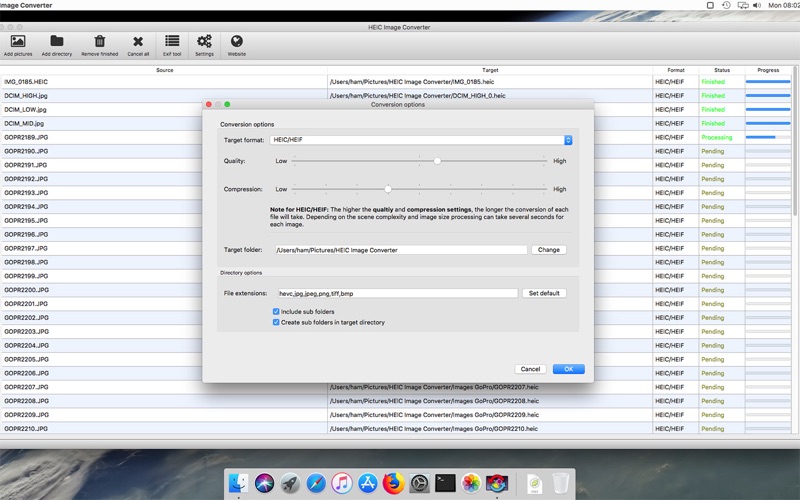The width and height of the screenshot is (800, 500).
Task: Click the File extensions text field
Action: pos(398,293)
